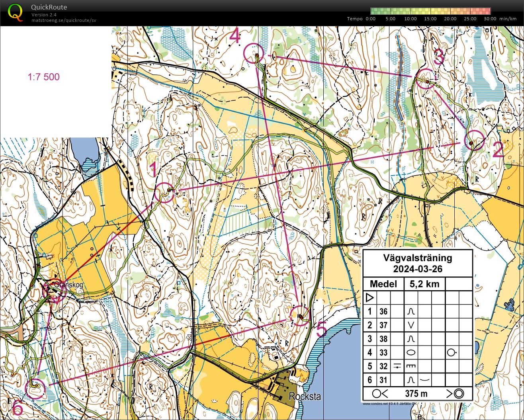Image resolution: width=524 pixels, height=420 pixels.
Task: Click the magenta number 6 label
Action: coord(18,408)
